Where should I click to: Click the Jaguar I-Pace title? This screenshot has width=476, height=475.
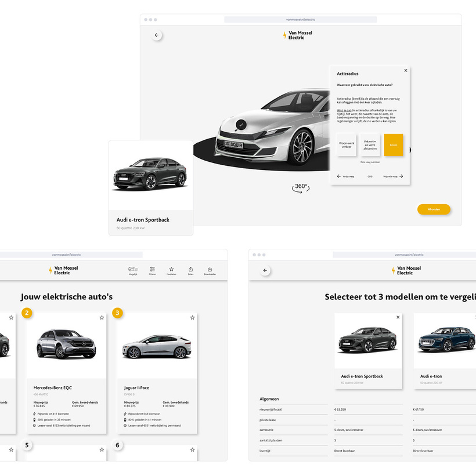pyautogui.click(x=136, y=387)
